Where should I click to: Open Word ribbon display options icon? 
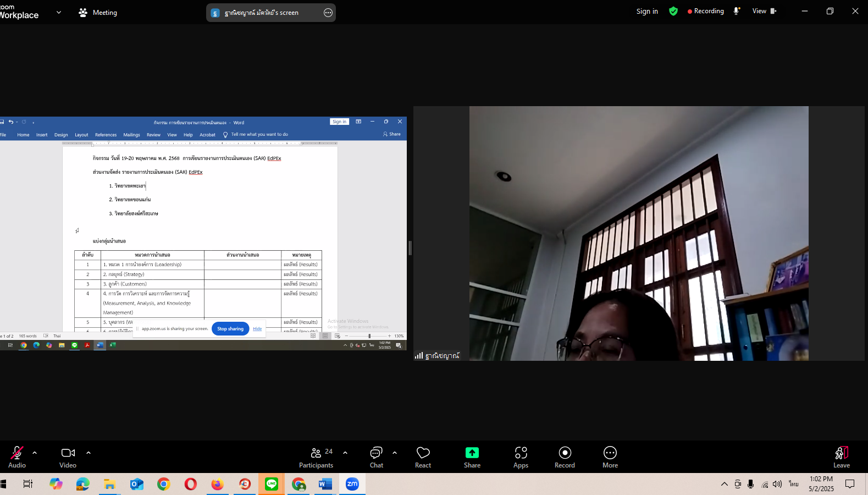(358, 122)
